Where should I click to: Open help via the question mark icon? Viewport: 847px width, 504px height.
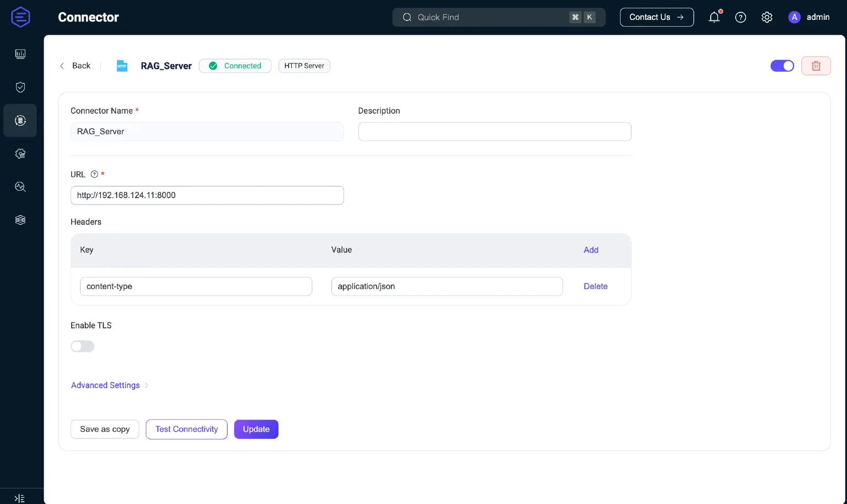pyautogui.click(x=741, y=17)
